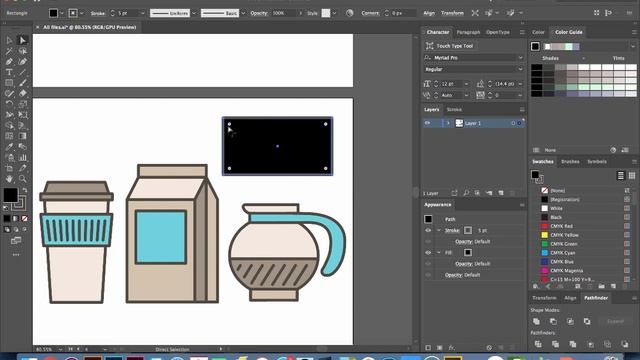
Task: Select the Rectangle tool in the toolbar
Action: pos(9,83)
